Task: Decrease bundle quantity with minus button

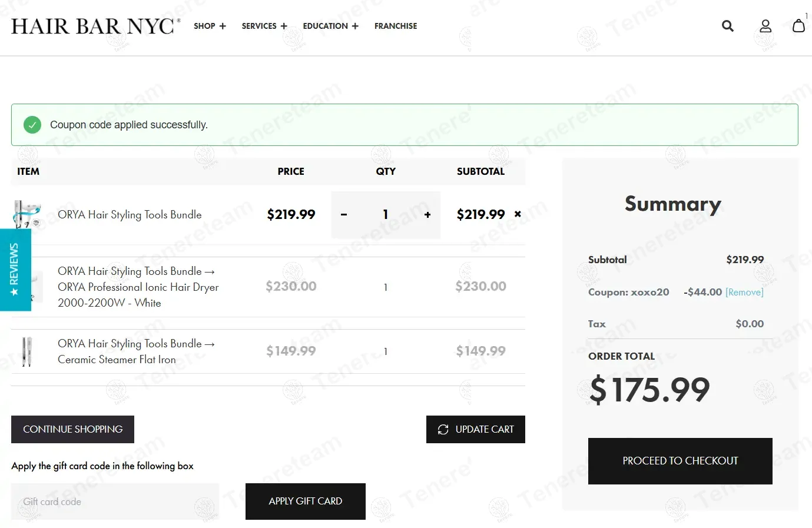Action: click(344, 215)
